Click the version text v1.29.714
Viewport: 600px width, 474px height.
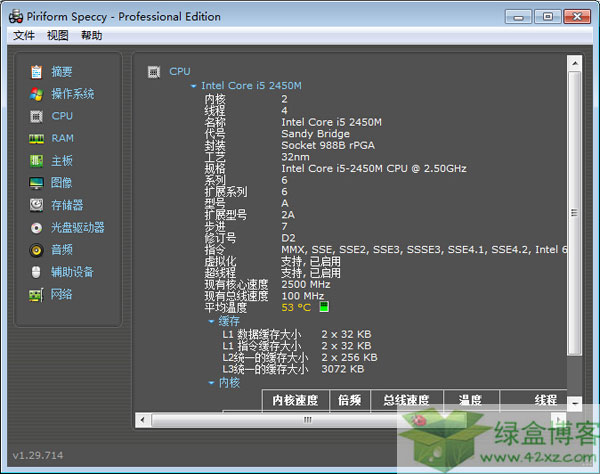point(38,455)
